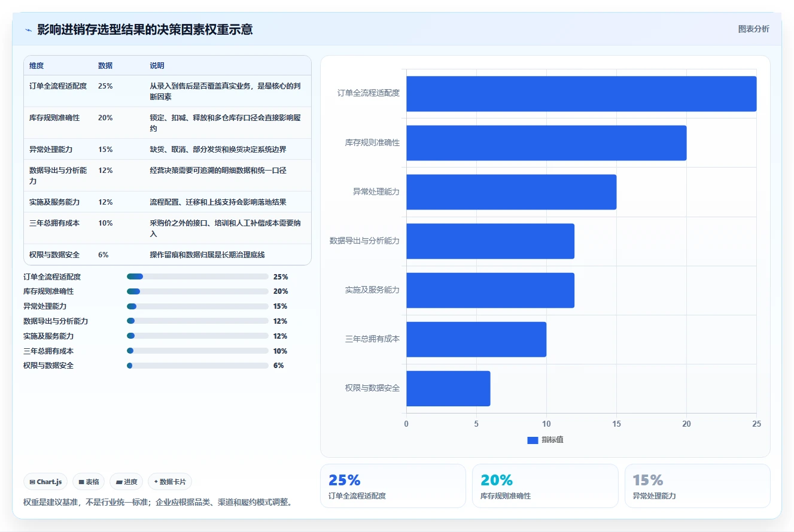This screenshot has height=532, width=794.
Task: Click the 订单全流程适配度 progress bar at 25%
Action: (197, 276)
